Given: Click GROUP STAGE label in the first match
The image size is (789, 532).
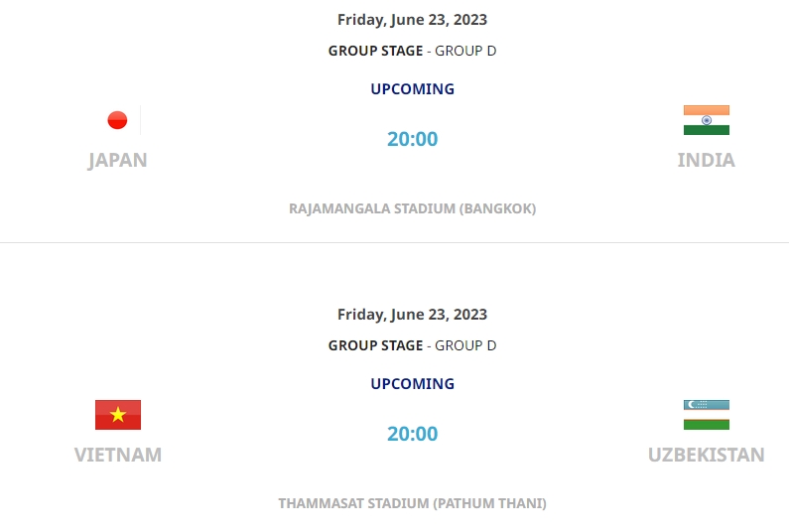Looking at the screenshot, I should (x=375, y=51).
